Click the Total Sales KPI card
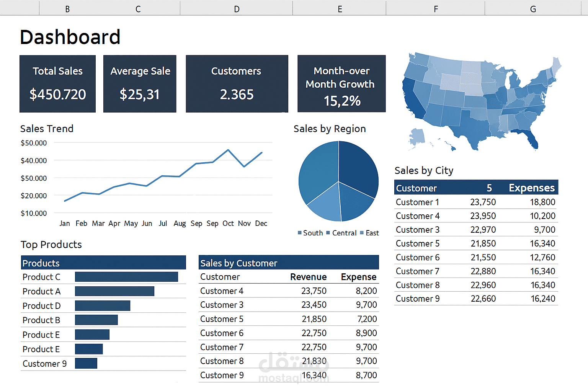The height and width of the screenshot is (392, 588). (x=57, y=84)
